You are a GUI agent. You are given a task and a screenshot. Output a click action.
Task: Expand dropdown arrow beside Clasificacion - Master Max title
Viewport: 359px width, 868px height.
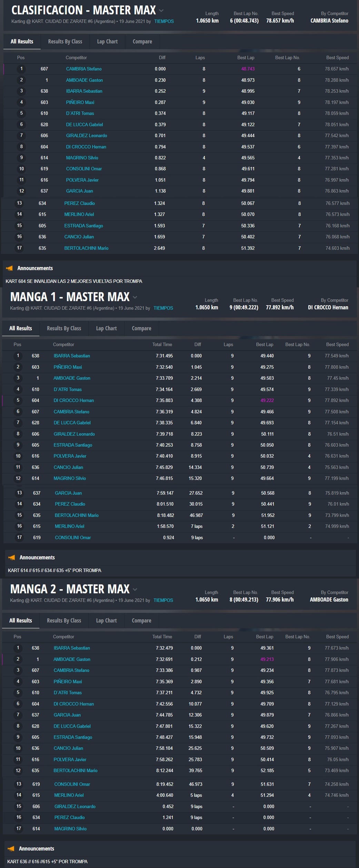(x=161, y=11)
